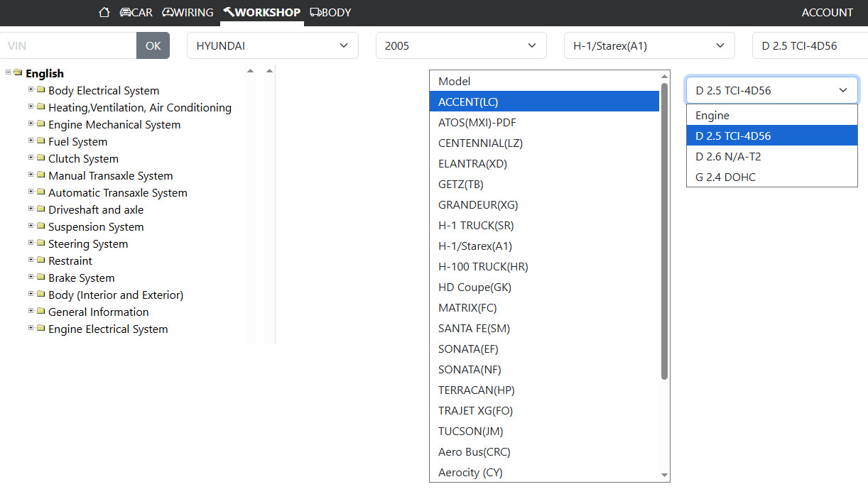Open the CAR section in navbar
The image size is (868, 494).
pos(136,12)
